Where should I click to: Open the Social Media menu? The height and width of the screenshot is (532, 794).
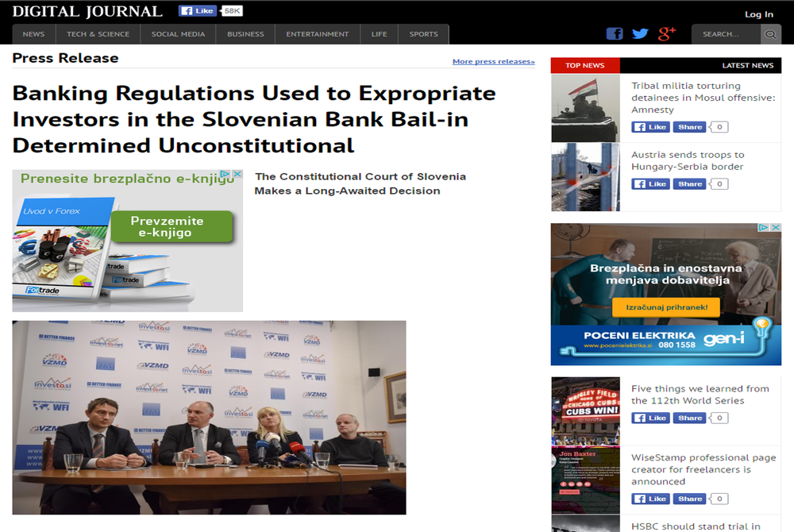point(178,34)
